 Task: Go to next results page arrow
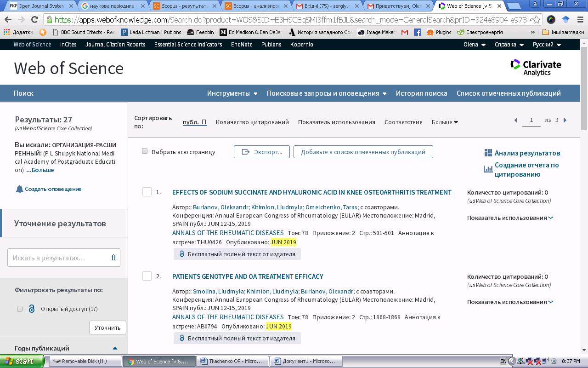pyautogui.click(x=565, y=120)
